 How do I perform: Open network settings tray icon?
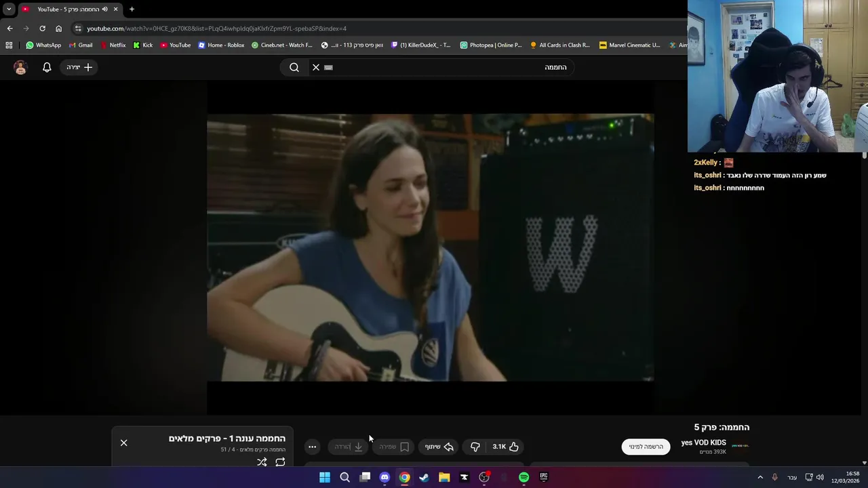pos(809,477)
